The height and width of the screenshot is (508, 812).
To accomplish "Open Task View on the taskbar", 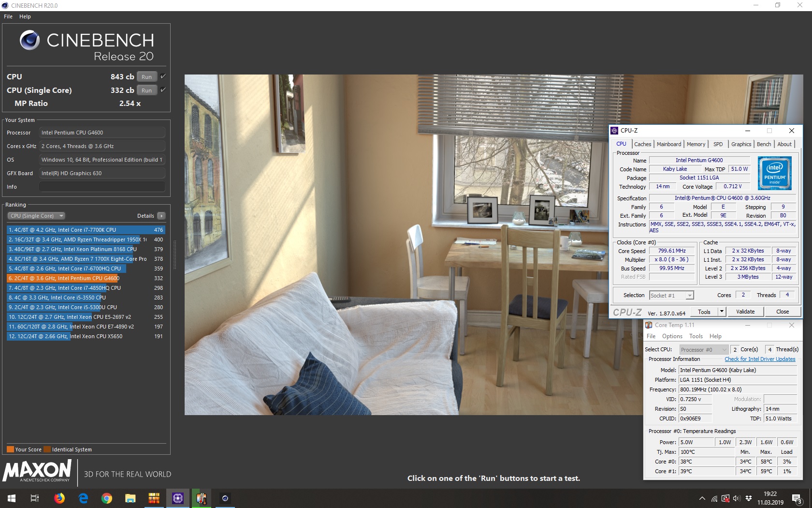I will click(35, 498).
